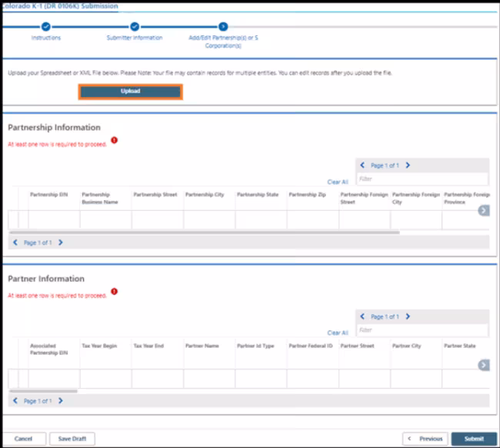The width and height of the screenshot is (500, 448).
Task: Click the Submitter Information step checkmark circle
Action: (135, 27)
